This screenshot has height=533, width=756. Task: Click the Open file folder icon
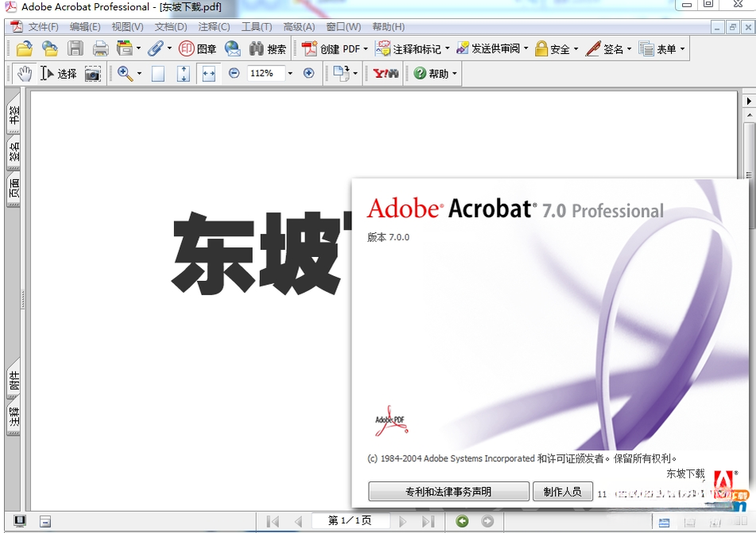24,49
